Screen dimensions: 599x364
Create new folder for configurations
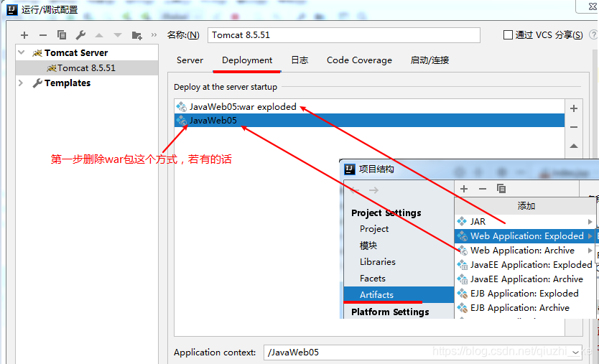136,35
